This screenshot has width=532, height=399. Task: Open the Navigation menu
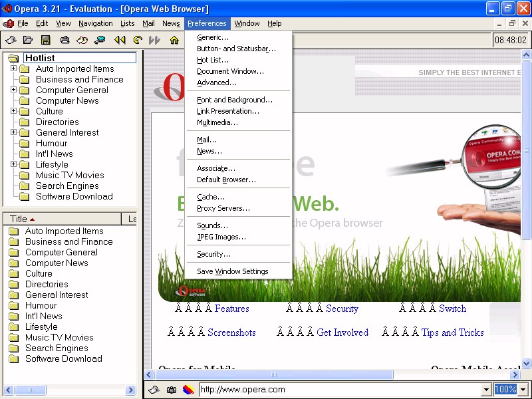(x=96, y=23)
